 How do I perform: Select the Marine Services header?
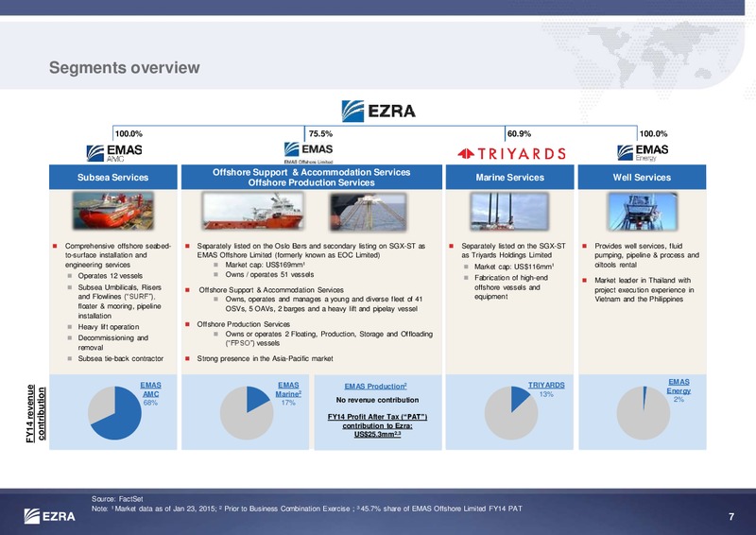click(509, 177)
